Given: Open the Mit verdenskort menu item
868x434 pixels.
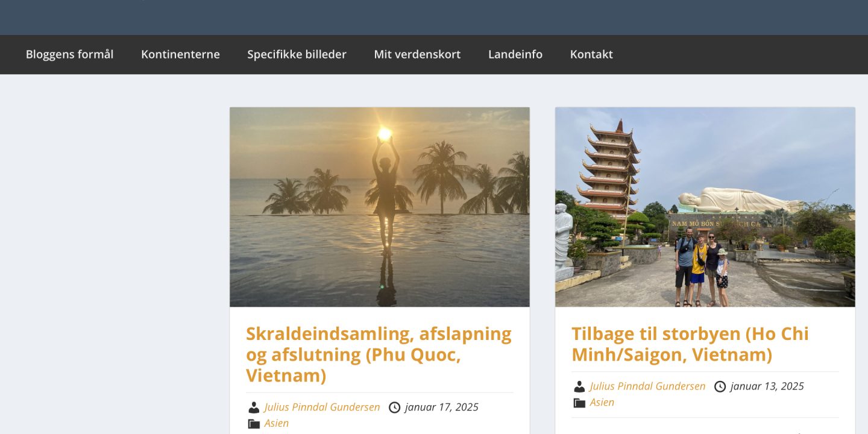Looking at the screenshot, I should point(417,54).
